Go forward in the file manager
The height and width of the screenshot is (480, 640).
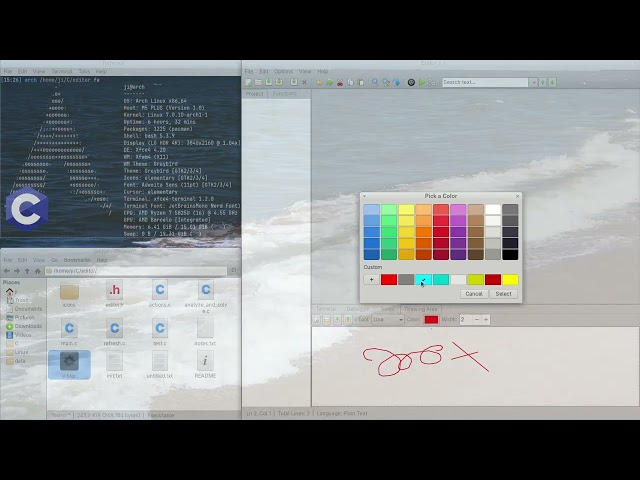point(17,271)
